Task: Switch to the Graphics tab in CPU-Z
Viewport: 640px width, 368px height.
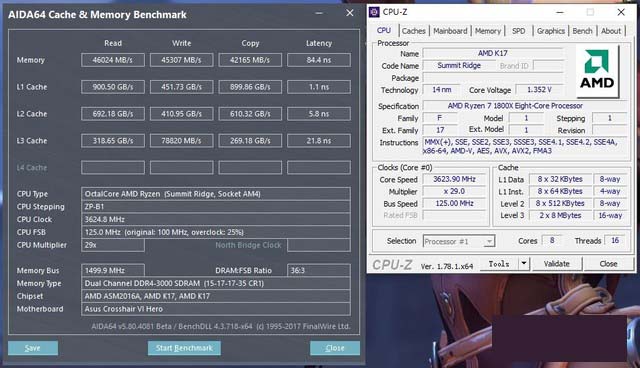Action: pyautogui.click(x=551, y=31)
